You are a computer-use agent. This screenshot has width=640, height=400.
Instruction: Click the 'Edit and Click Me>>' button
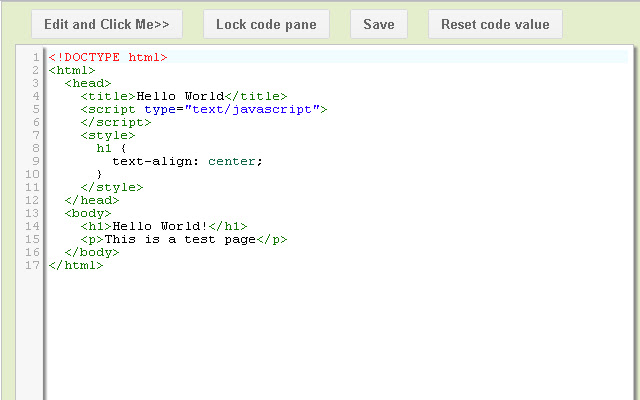tap(107, 24)
